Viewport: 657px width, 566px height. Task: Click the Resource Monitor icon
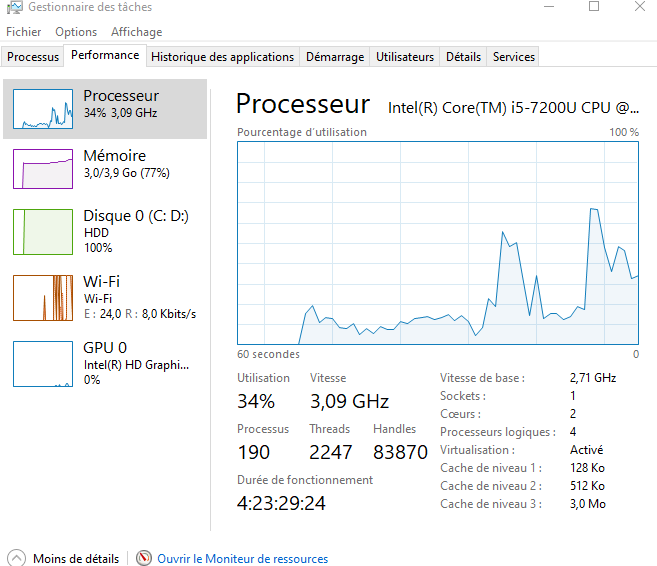(144, 558)
